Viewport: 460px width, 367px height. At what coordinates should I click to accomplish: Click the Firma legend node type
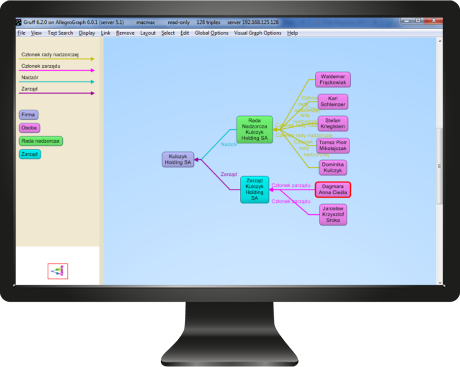[29, 115]
